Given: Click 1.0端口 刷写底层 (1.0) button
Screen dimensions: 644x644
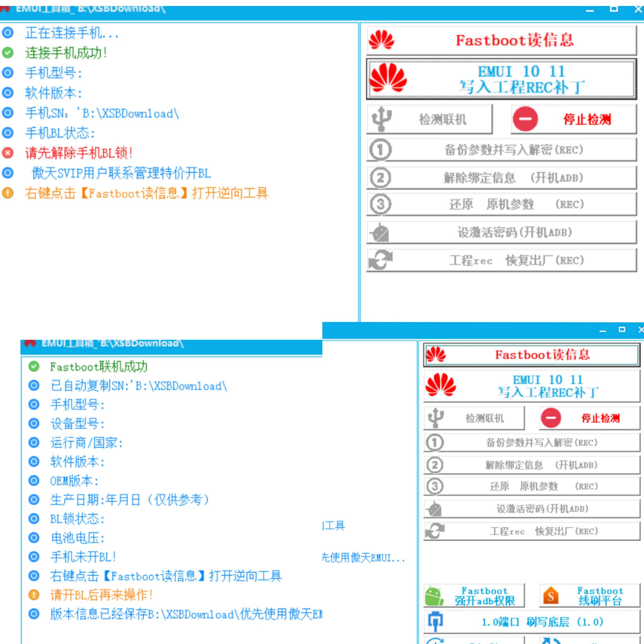Looking at the screenshot, I should (x=532, y=622).
